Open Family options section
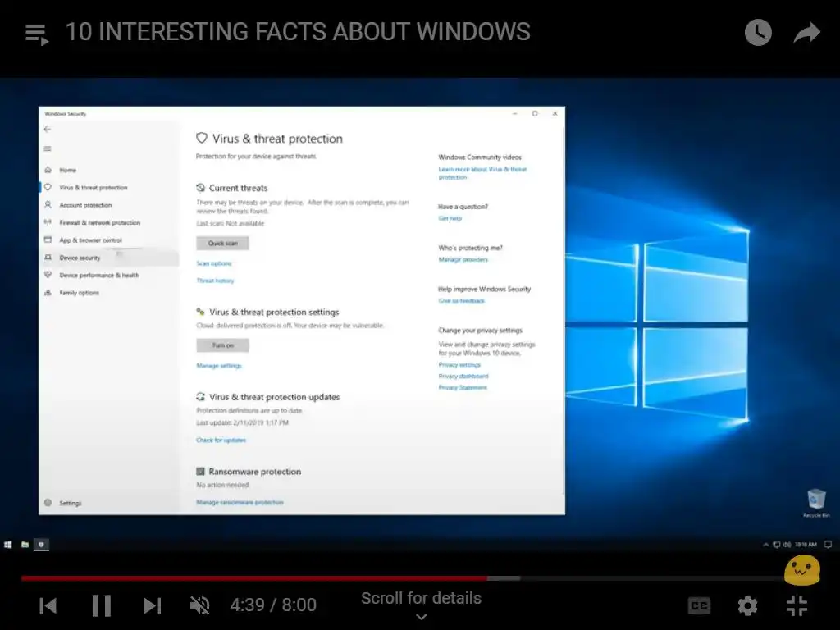The width and height of the screenshot is (840, 630). (x=109, y=293)
